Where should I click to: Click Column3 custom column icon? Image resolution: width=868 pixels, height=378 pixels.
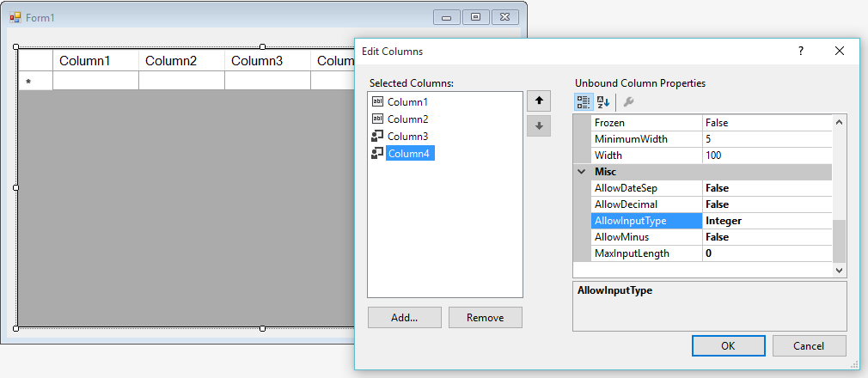(377, 136)
